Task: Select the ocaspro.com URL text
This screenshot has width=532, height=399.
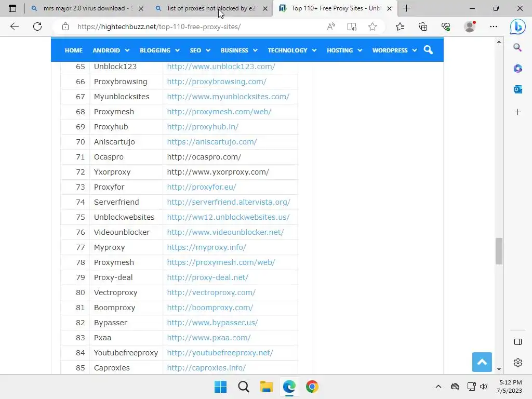Action: 204,157
